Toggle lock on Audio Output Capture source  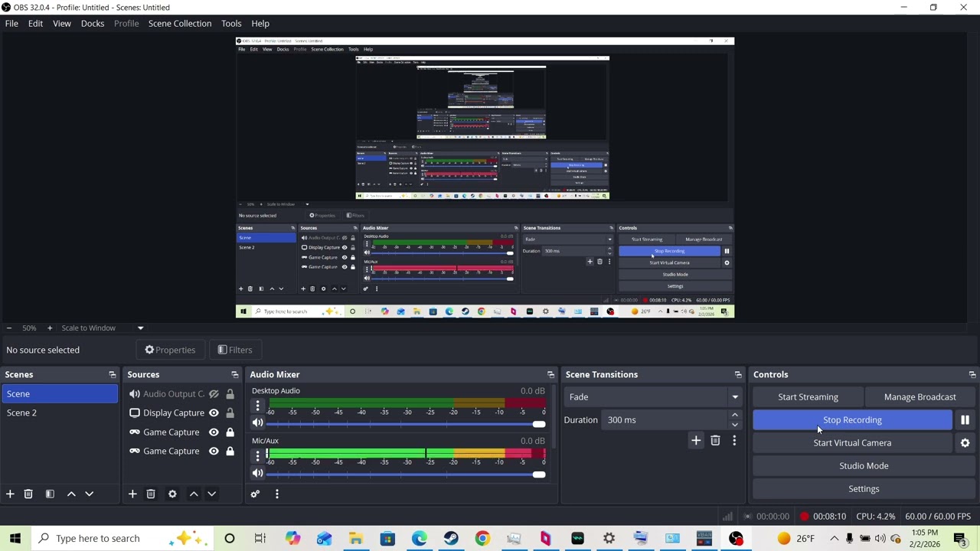(x=230, y=394)
